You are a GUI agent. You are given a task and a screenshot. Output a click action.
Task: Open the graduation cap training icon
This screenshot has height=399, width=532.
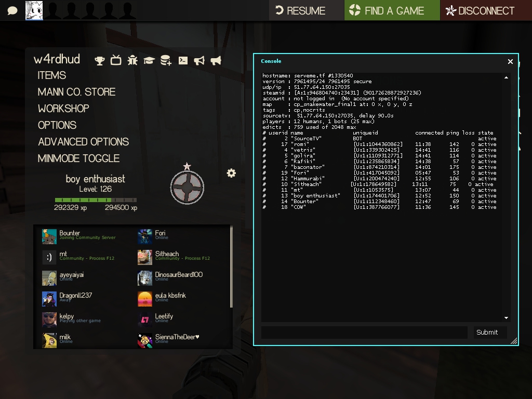[149, 61]
